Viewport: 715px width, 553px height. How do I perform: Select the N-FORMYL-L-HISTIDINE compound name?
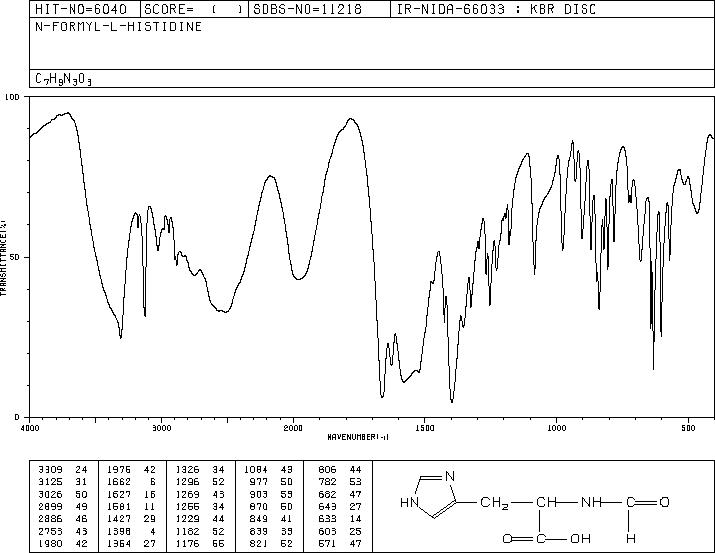pos(119,27)
